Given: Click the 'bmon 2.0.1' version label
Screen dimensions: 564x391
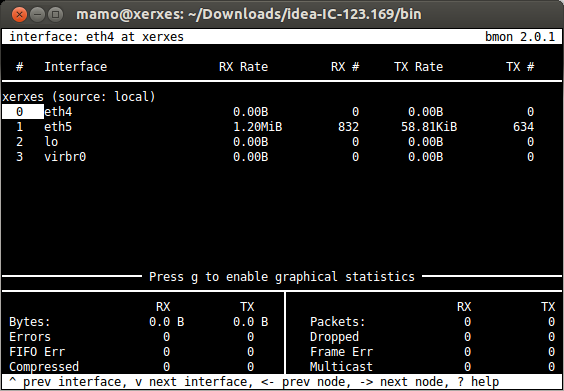Looking at the screenshot, I should coord(520,37).
